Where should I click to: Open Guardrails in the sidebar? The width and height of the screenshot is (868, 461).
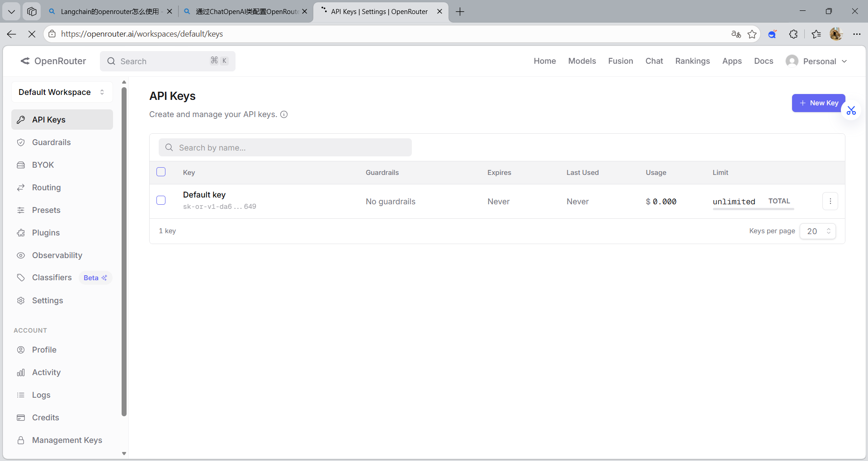click(x=62, y=142)
